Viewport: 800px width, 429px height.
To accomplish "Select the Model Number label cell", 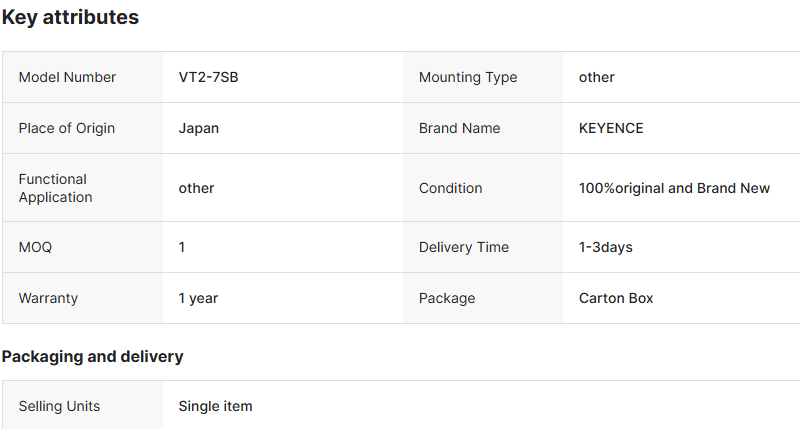I will coord(67,77).
